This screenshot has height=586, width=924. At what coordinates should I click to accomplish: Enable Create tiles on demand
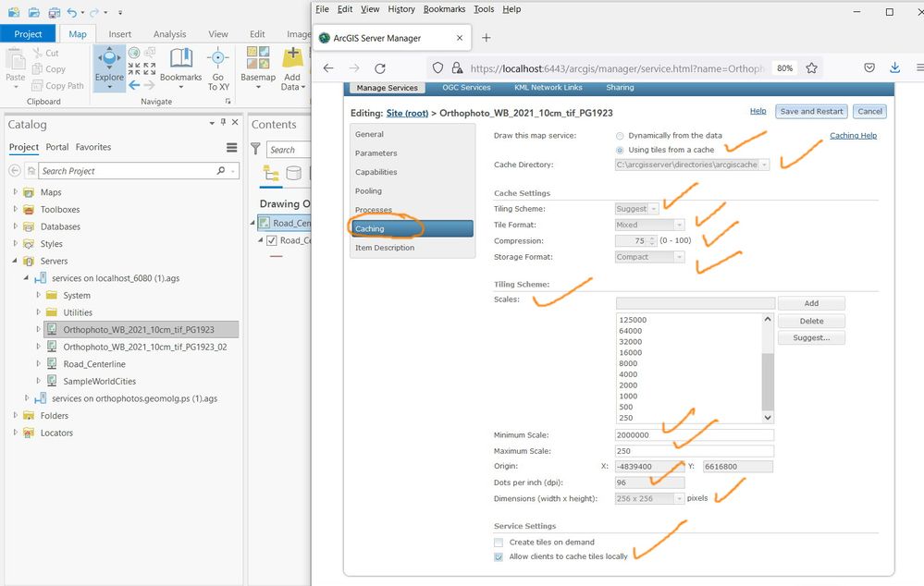point(499,543)
